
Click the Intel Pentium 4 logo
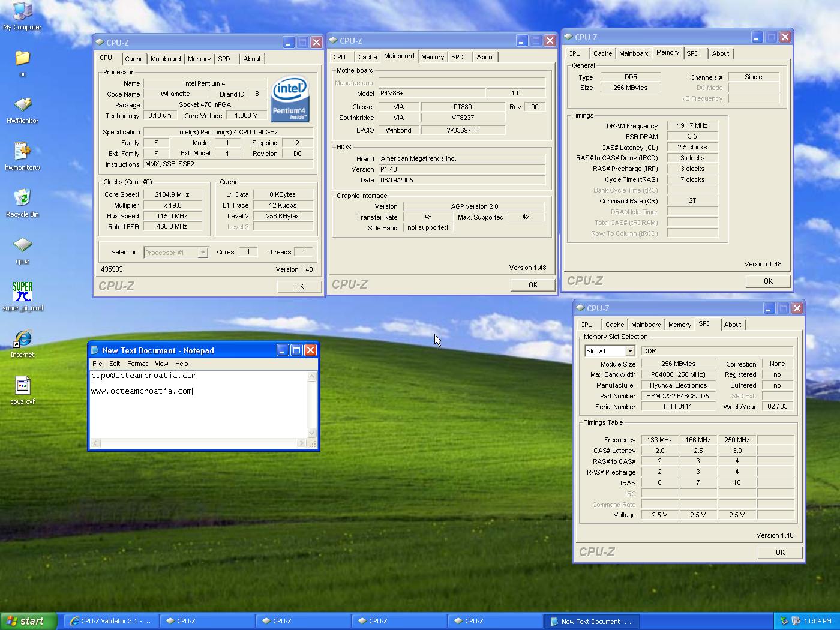290,99
